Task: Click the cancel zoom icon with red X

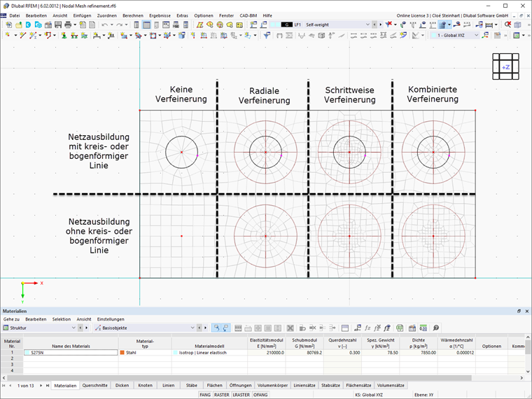Action: point(507,24)
